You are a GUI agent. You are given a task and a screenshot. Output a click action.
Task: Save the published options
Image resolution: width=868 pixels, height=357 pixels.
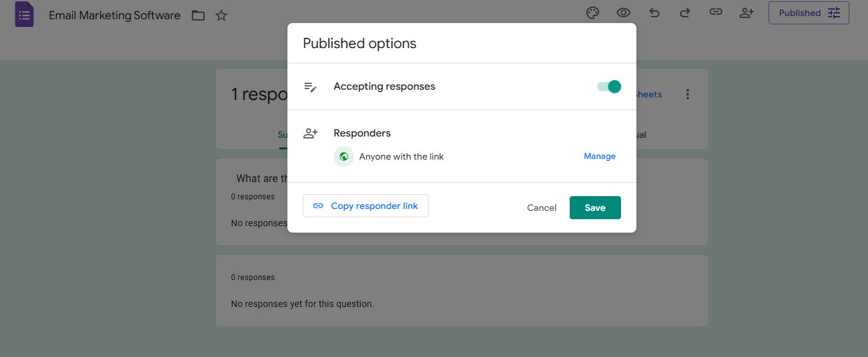coord(595,208)
